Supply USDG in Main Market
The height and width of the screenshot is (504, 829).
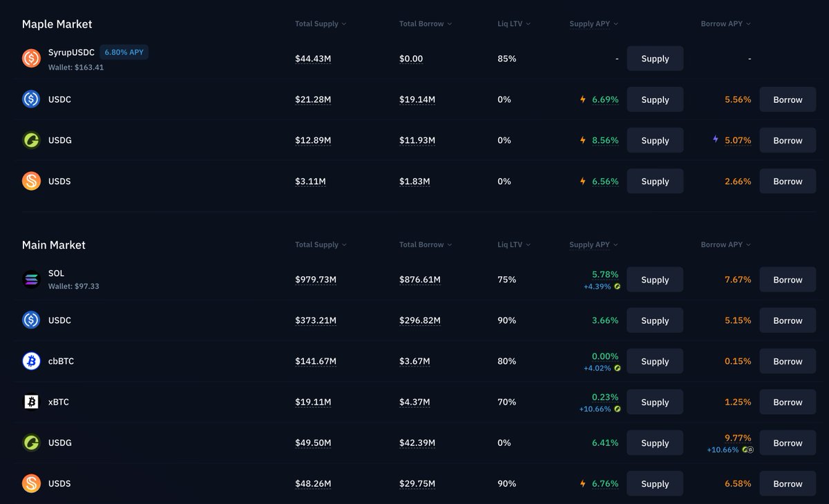655,443
